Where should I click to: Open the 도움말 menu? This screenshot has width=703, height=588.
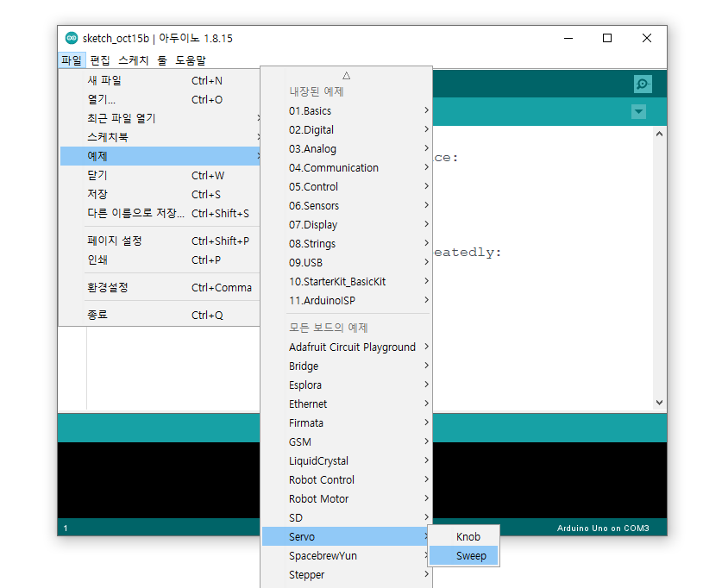[x=191, y=60]
